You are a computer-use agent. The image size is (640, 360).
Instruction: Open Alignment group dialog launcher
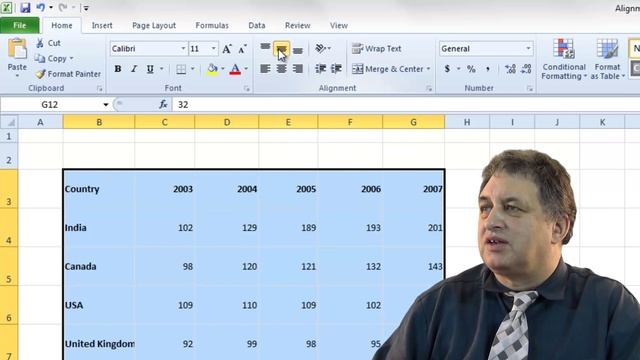(x=429, y=88)
